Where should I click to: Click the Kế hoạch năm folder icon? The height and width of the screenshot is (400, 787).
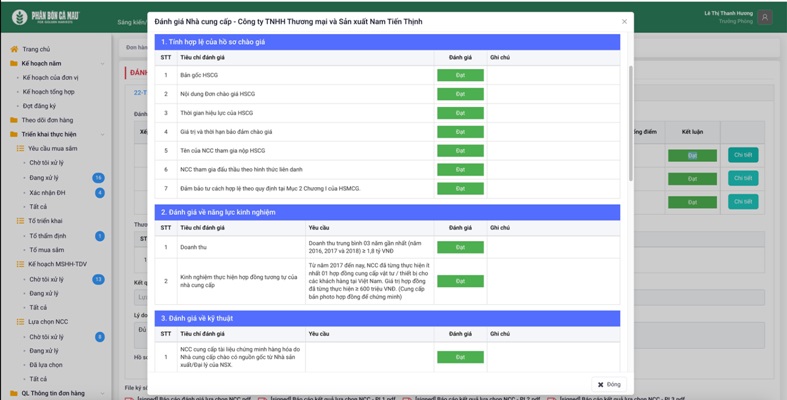(14, 64)
